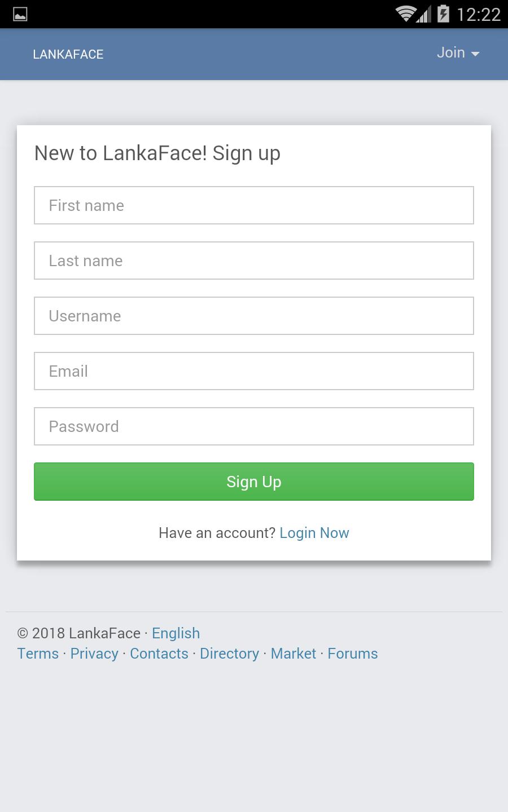
Task: Open the Forums footer link
Action: (x=353, y=654)
